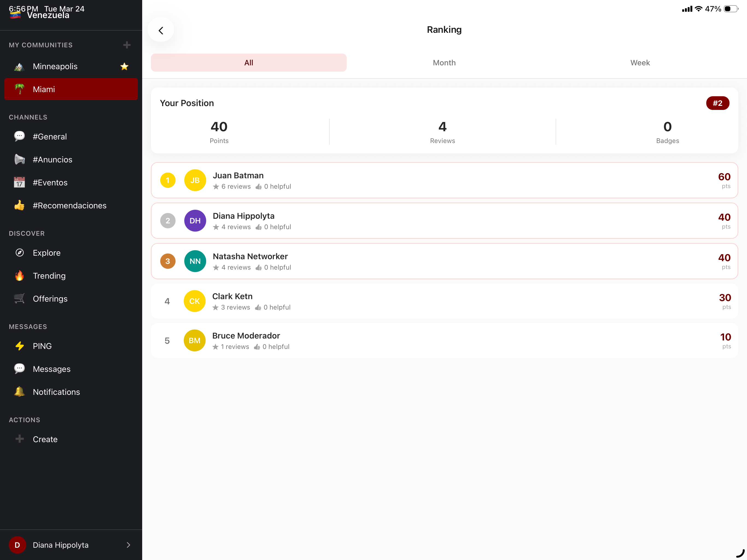This screenshot has height=560, width=747.
Task: Click the 40 Points stat
Action: click(x=219, y=132)
